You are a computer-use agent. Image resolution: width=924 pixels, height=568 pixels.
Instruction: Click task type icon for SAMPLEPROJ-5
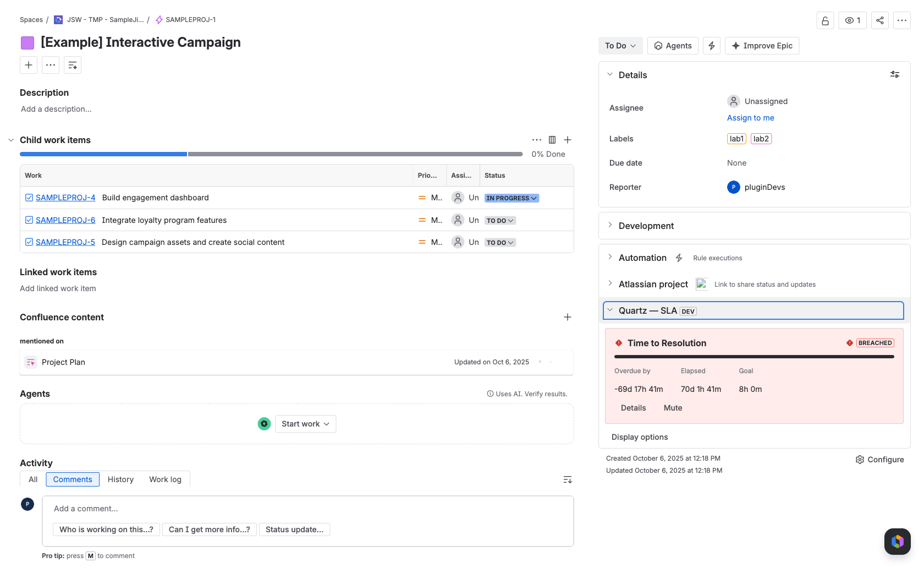[x=29, y=242]
